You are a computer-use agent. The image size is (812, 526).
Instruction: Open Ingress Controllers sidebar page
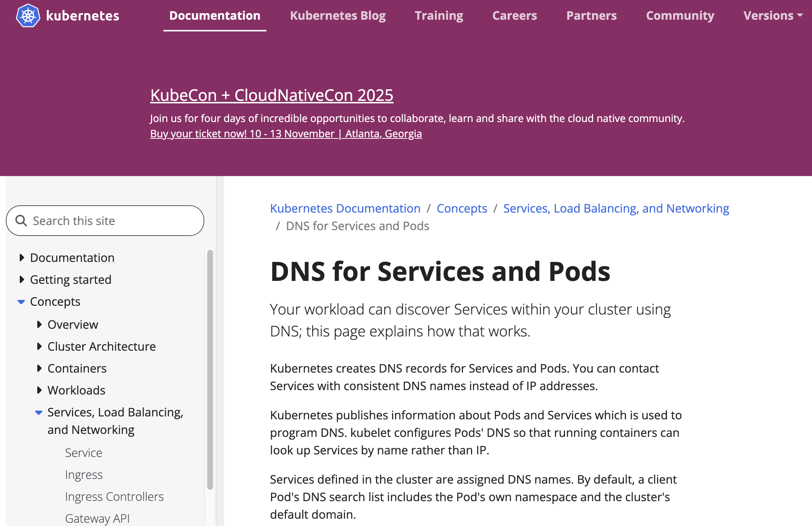(x=114, y=496)
